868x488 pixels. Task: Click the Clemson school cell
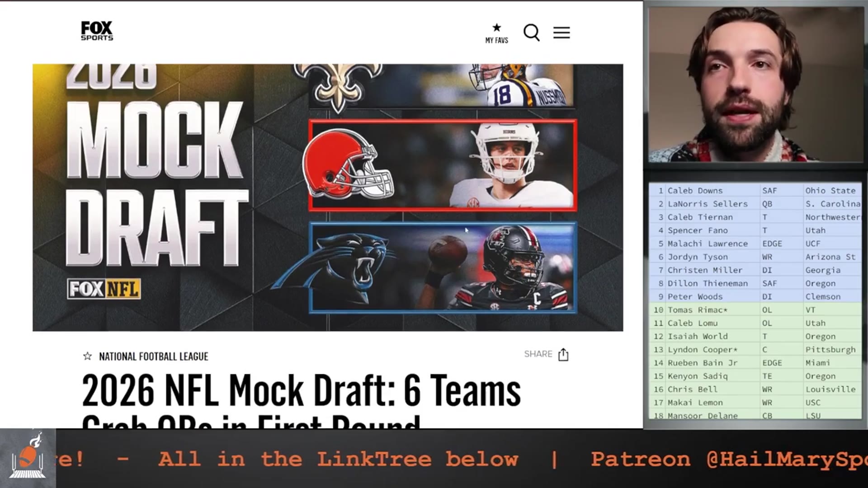coord(832,296)
